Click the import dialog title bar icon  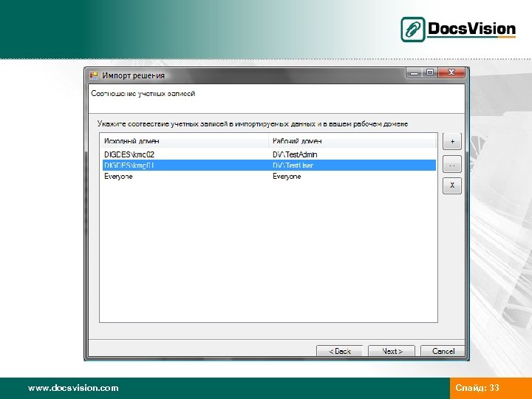coord(94,75)
